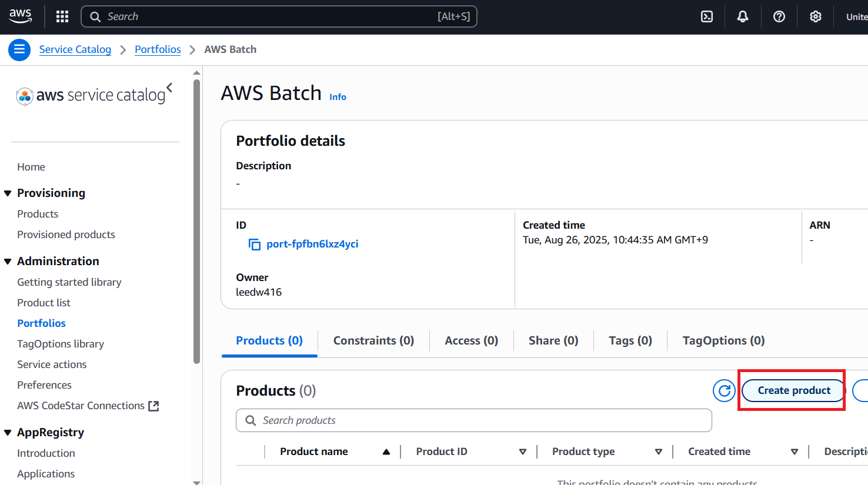Click the AWS logo home icon
The image size is (868, 485).
21,16
